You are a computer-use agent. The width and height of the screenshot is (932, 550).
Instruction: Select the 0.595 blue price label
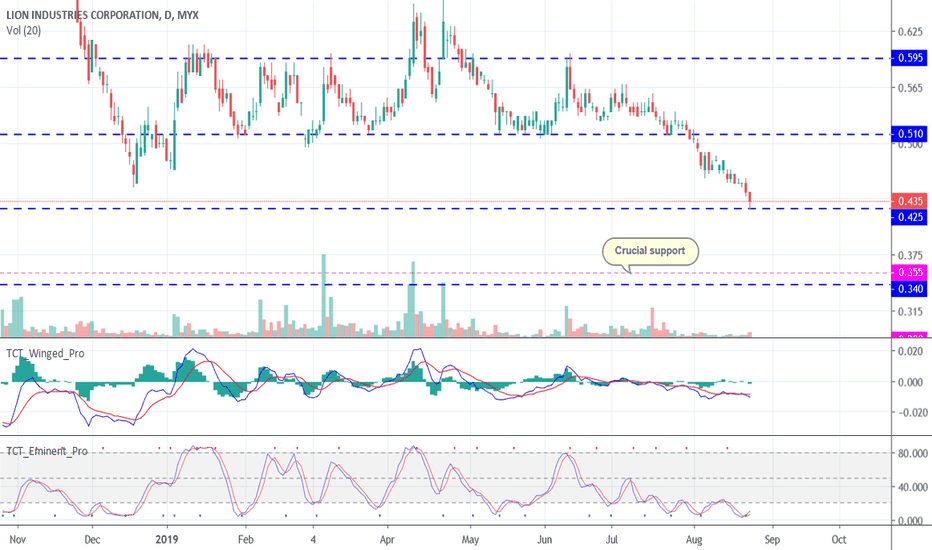point(910,58)
